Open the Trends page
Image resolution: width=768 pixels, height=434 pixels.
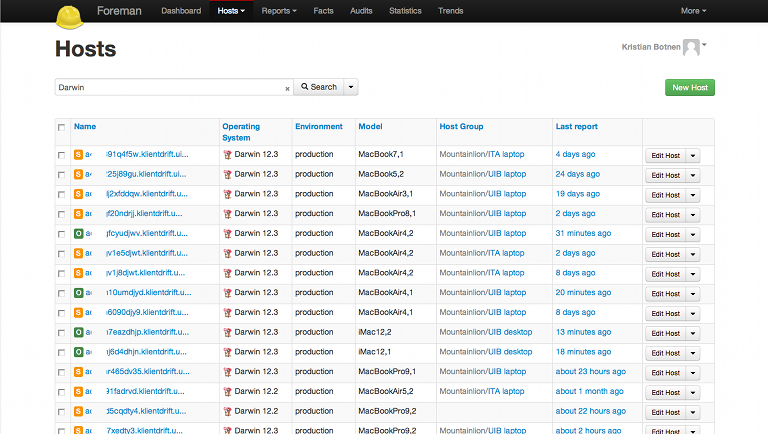[451, 11]
